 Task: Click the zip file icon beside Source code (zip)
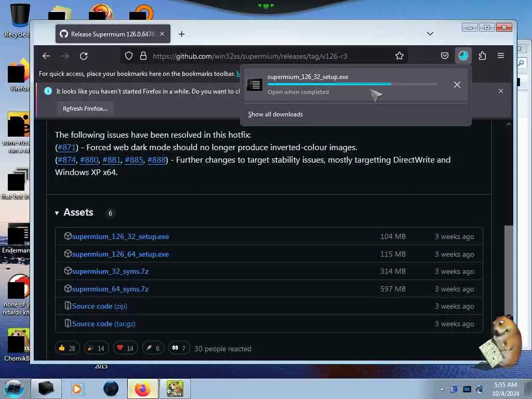point(68,305)
